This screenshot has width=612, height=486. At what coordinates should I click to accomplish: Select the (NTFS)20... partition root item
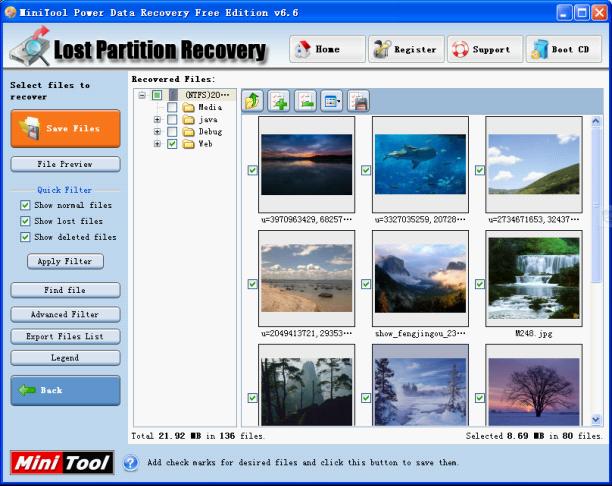click(207, 95)
